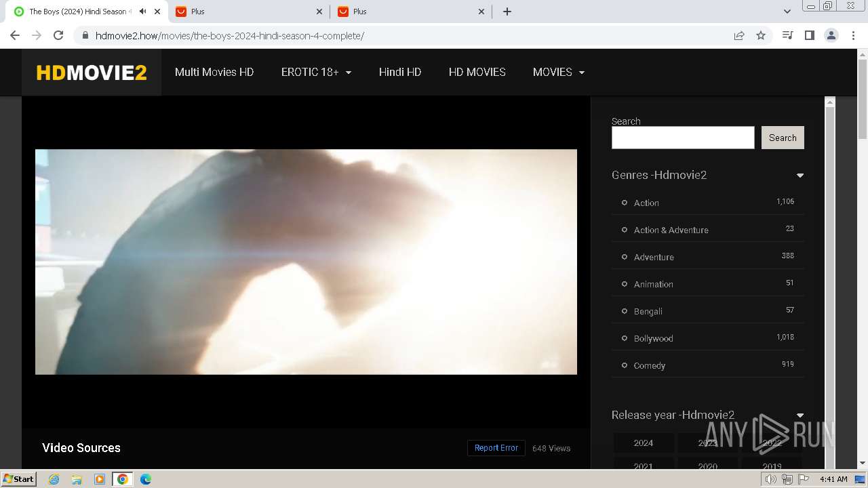The width and height of the screenshot is (868, 488).
Task: Expand the EROTIC 18+ dropdown menu
Action: point(316,72)
